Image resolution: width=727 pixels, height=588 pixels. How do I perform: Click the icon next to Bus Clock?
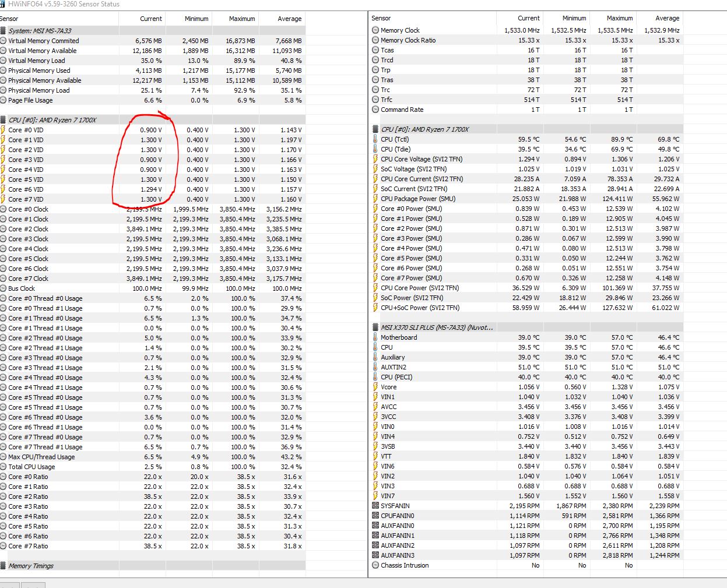click(x=3, y=288)
